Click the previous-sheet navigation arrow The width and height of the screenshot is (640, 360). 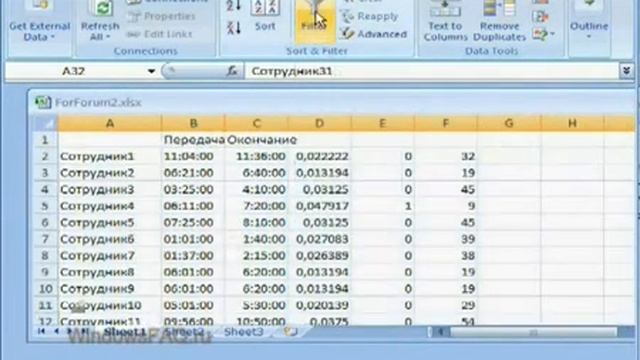56,331
